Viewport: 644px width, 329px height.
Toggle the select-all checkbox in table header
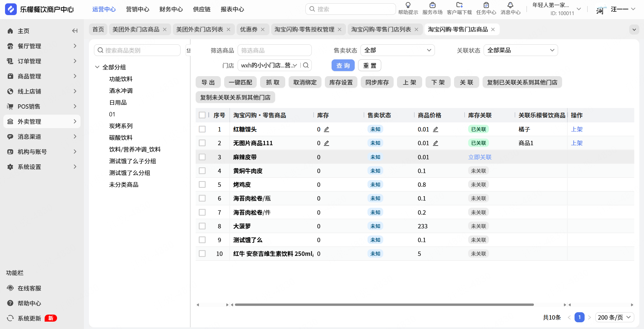(202, 115)
